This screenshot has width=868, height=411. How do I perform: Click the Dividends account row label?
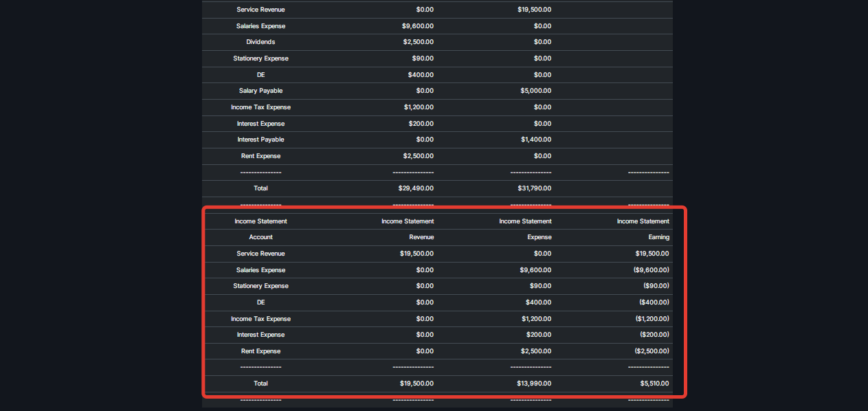260,42
